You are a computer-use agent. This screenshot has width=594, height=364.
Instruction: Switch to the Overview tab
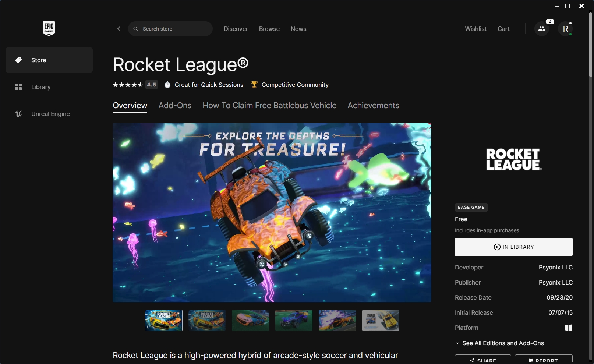(x=130, y=106)
